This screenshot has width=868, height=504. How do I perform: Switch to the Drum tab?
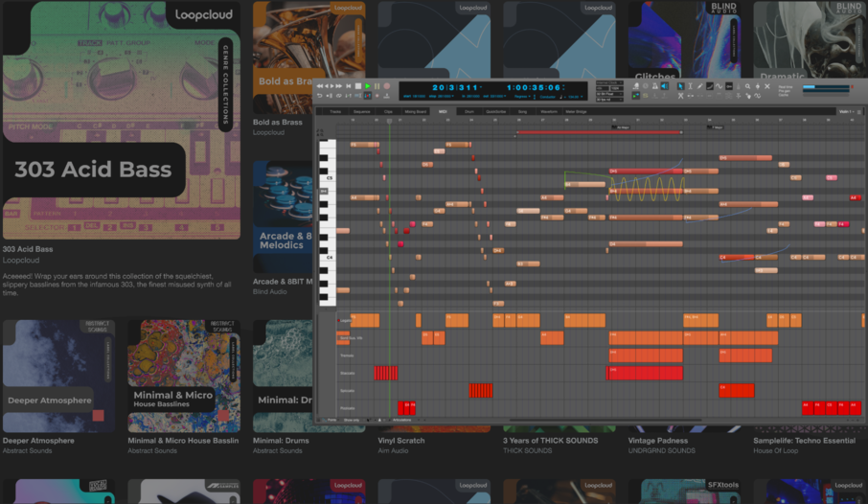pos(468,111)
